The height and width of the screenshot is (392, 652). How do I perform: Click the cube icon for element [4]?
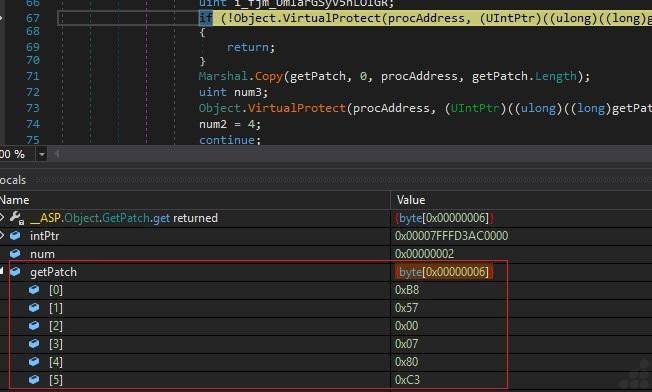(x=34, y=362)
